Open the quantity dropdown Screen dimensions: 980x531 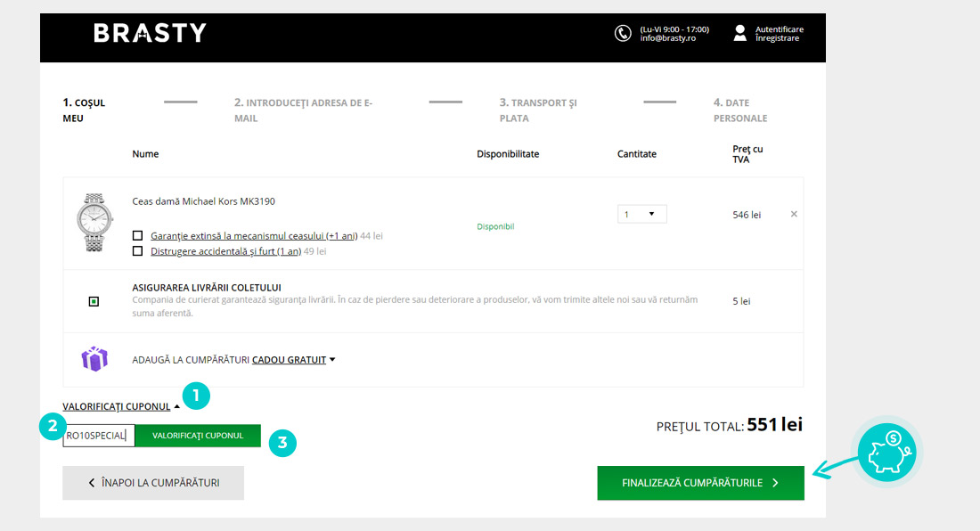(641, 214)
